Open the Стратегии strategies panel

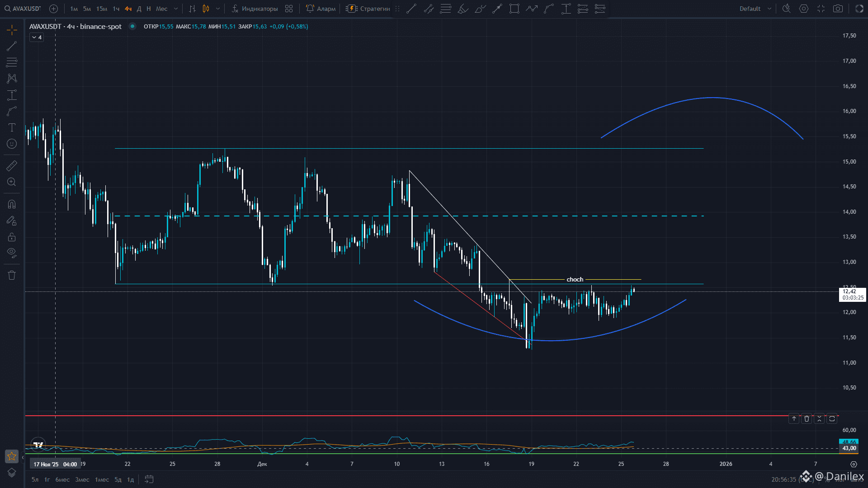point(372,9)
